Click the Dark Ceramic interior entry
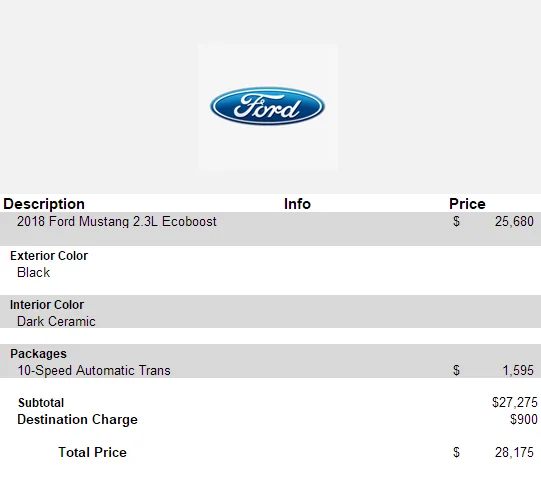 56,322
